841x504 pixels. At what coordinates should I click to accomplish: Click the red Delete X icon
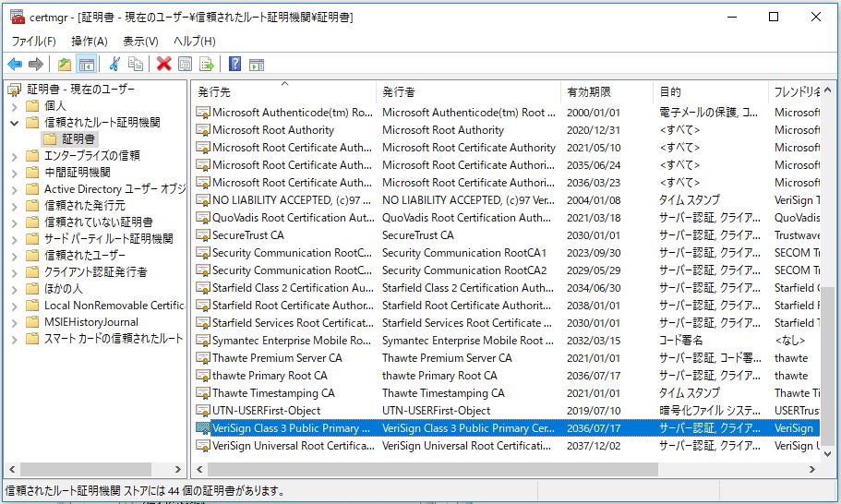163,65
